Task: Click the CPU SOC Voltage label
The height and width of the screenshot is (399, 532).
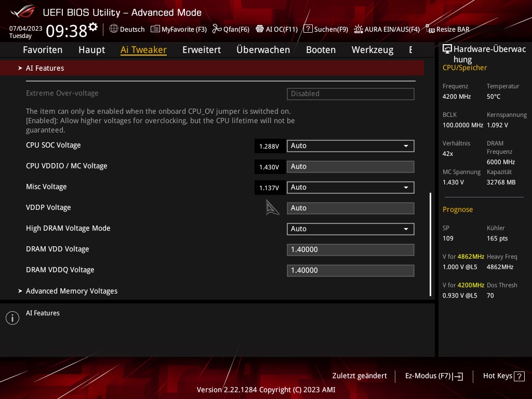Action: tap(54, 145)
